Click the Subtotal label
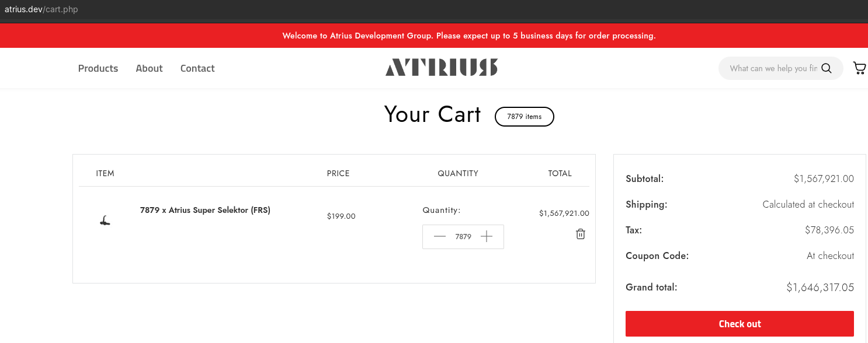The height and width of the screenshot is (343, 868). (x=645, y=178)
